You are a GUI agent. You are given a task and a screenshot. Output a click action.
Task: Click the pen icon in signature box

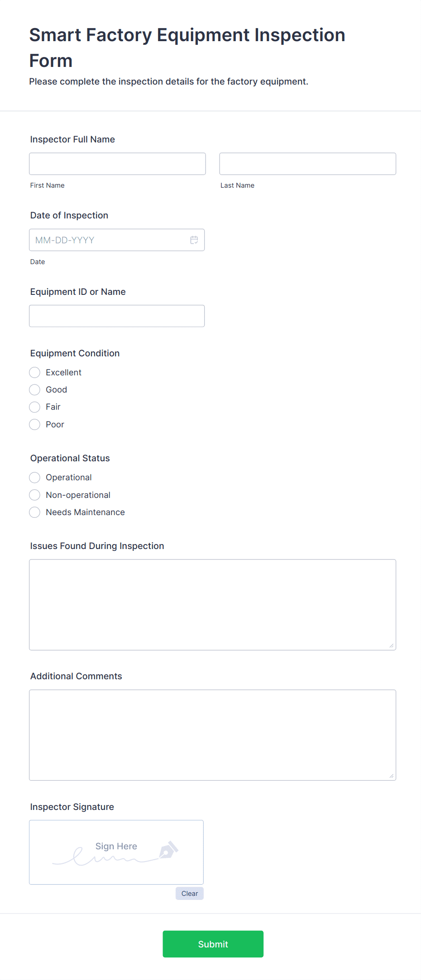tap(169, 850)
